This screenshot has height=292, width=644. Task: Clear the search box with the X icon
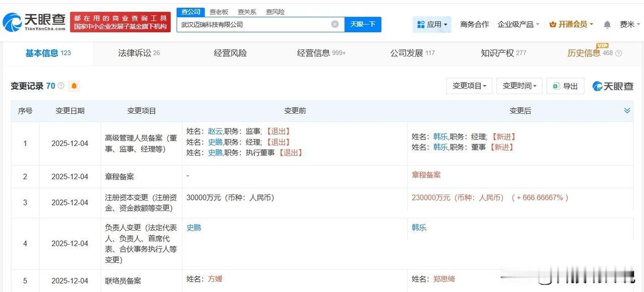[335, 24]
